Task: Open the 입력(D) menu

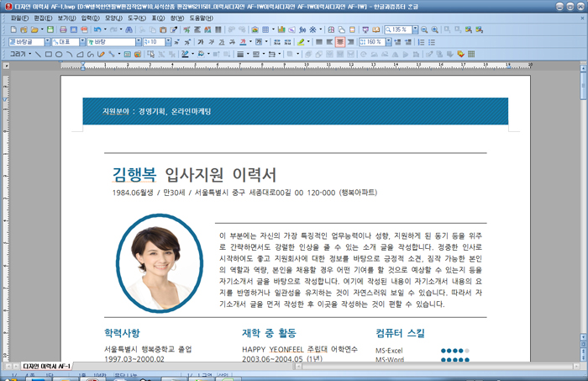Action: [90, 18]
